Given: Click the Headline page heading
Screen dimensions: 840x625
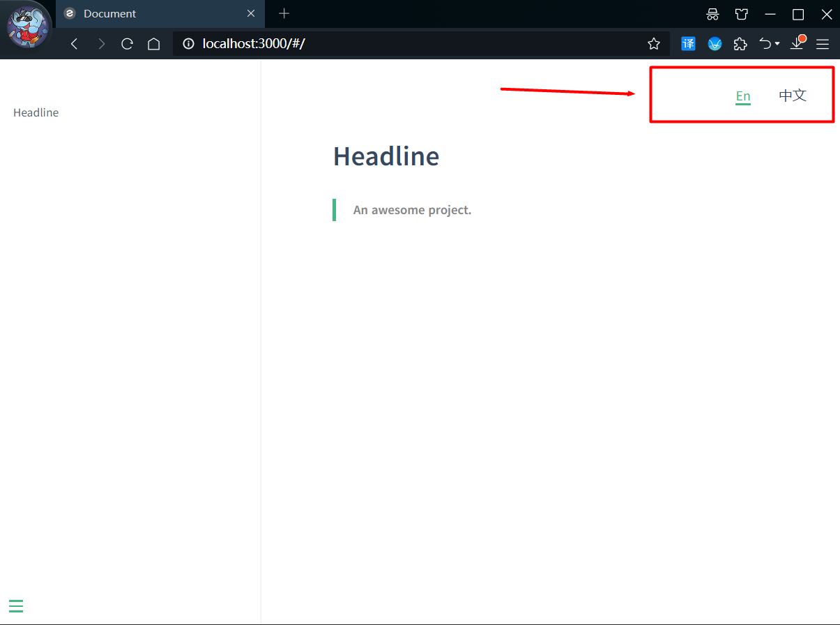Looking at the screenshot, I should pos(386,156).
